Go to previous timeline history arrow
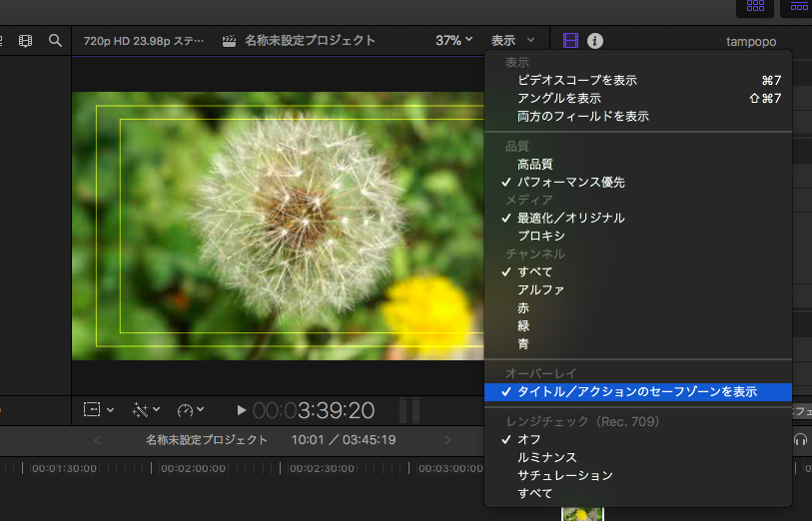 [x=97, y=440]
